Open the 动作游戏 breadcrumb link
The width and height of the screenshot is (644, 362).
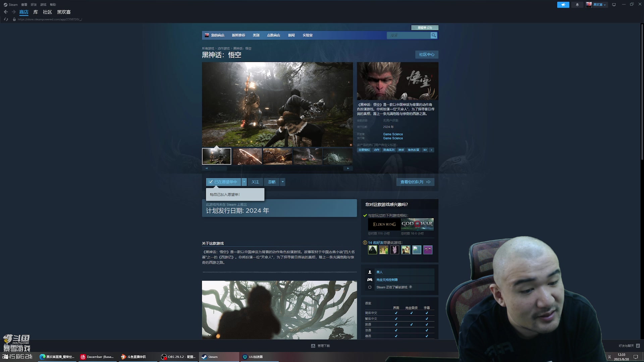pos(224,49)
